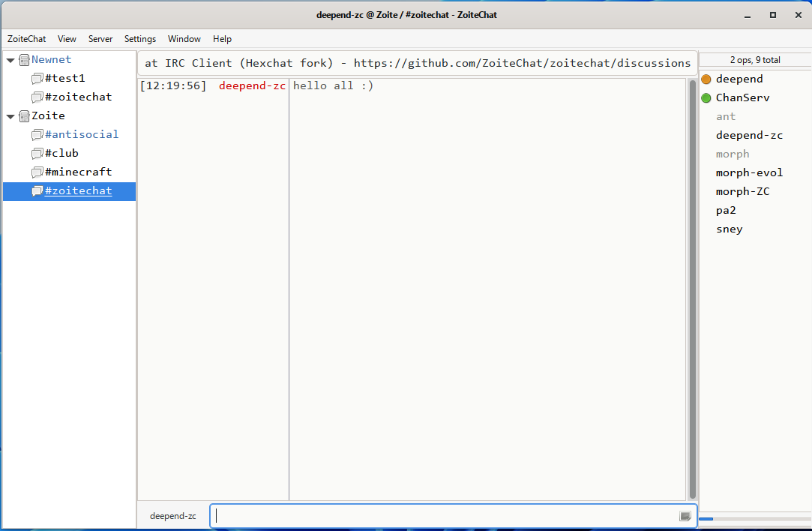Open the Server menu
Screen dimensions: 812x531
100,39
